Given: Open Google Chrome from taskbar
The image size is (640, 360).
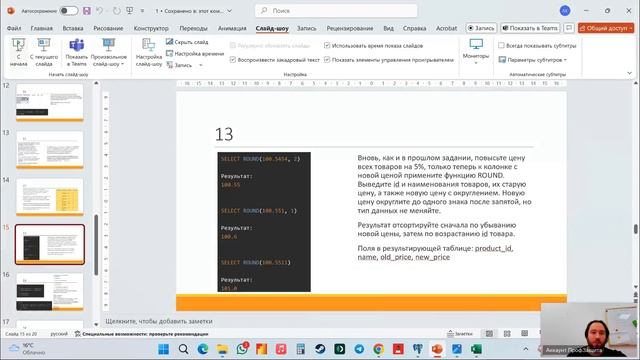Looking at the screenshot, I should tap(379, 349).
